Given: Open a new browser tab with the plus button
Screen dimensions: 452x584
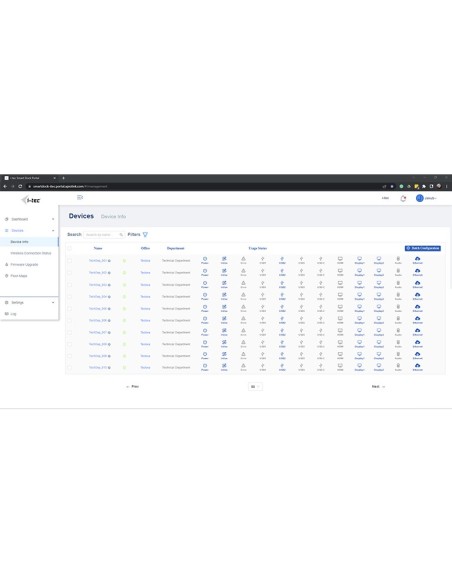Looking at the screenshot, I should pyautogui.click(x=63, y=178).
